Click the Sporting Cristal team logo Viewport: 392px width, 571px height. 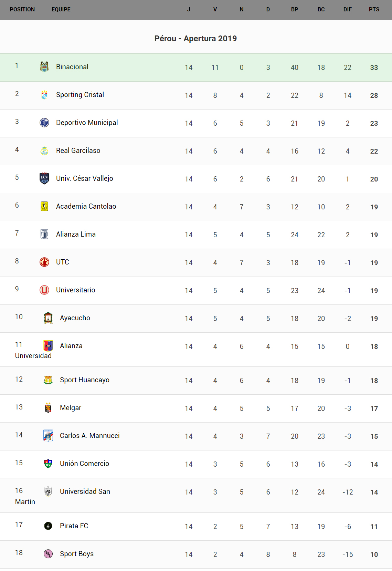(44, 95)
